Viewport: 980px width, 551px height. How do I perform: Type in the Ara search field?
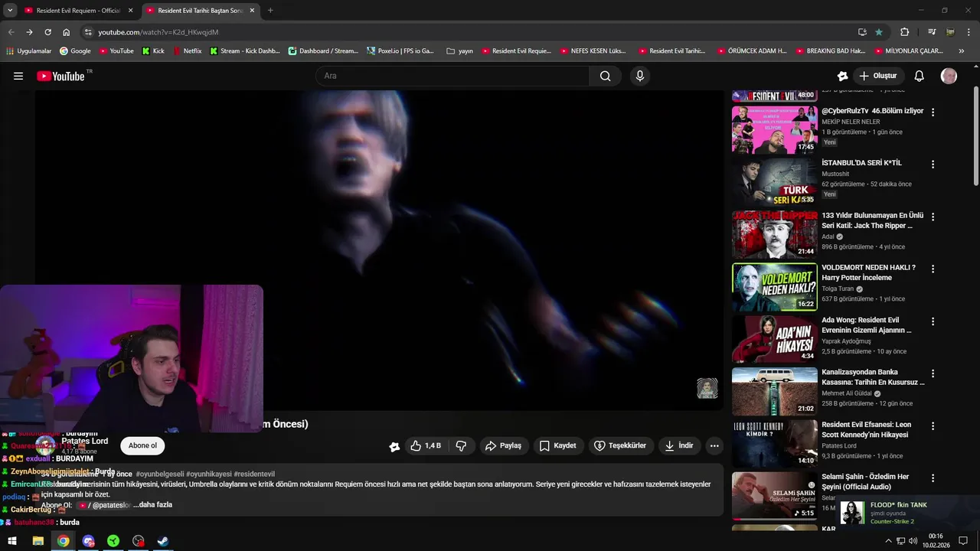pos(452,76)
